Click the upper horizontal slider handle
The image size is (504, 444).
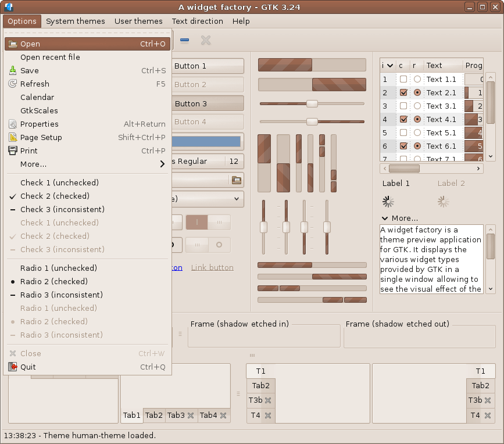pos(312,103)
